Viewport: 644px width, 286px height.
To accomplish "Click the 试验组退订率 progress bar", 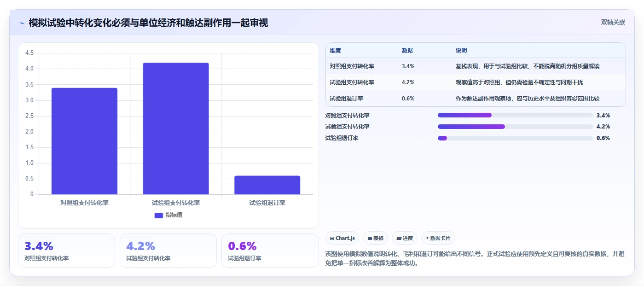I will pos(515,138).
